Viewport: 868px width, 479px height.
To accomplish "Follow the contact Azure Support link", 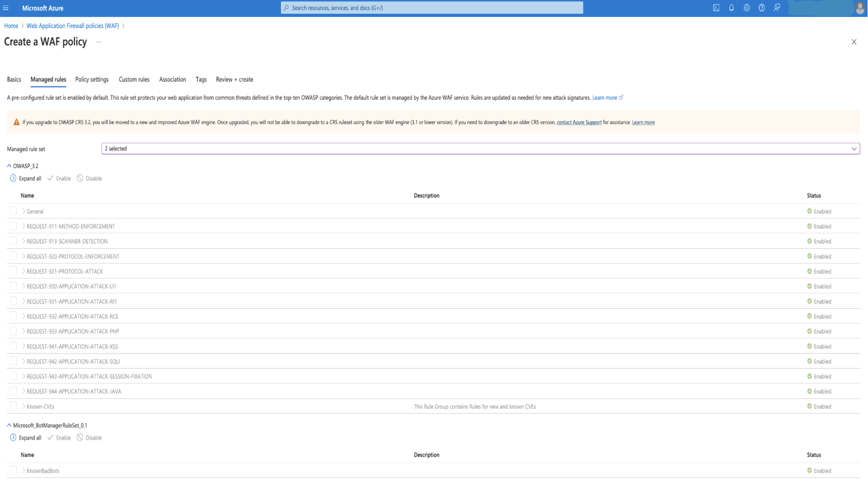I will point(579,123).
